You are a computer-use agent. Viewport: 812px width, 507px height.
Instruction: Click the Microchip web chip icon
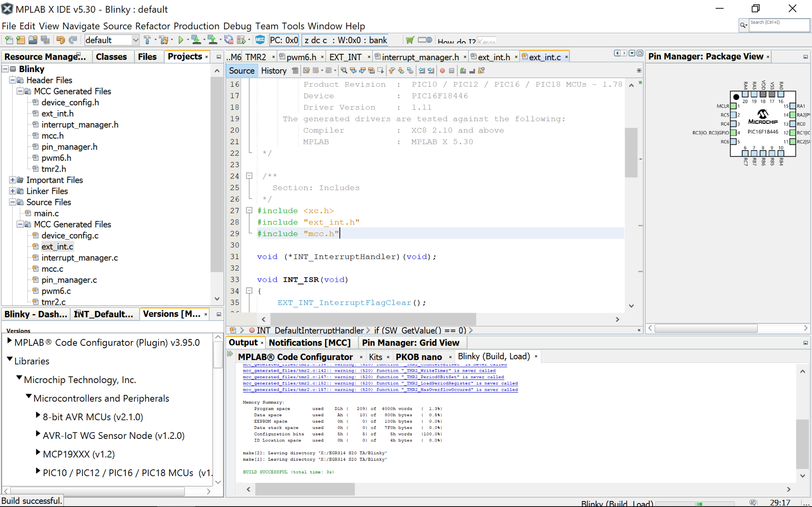point(425,40)
